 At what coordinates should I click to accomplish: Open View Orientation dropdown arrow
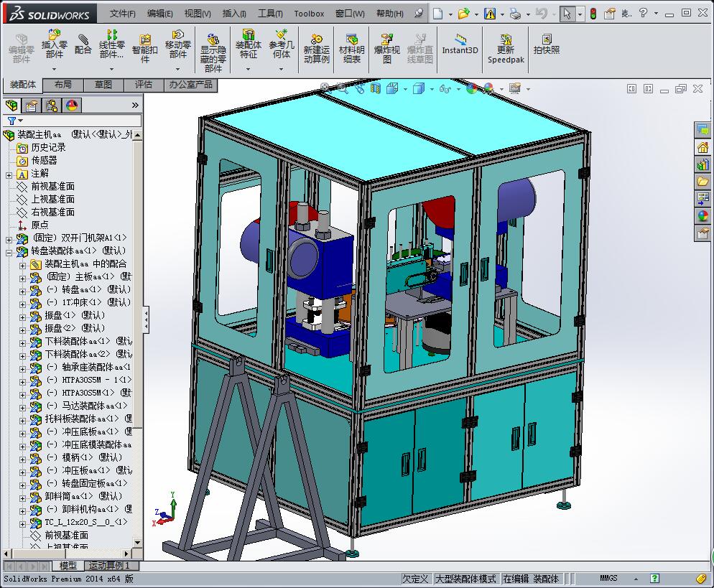point(405,89)
